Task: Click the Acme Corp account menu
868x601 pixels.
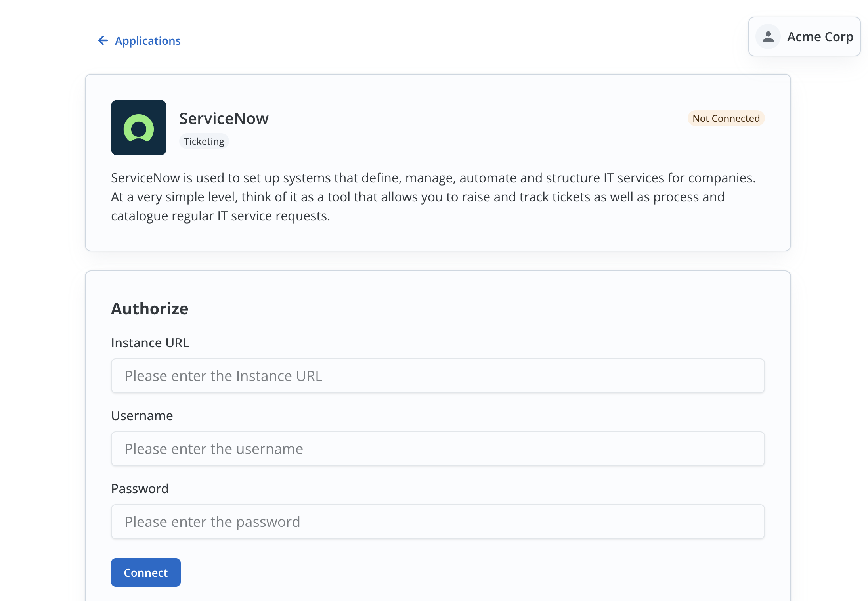Action: coord(804,36)
